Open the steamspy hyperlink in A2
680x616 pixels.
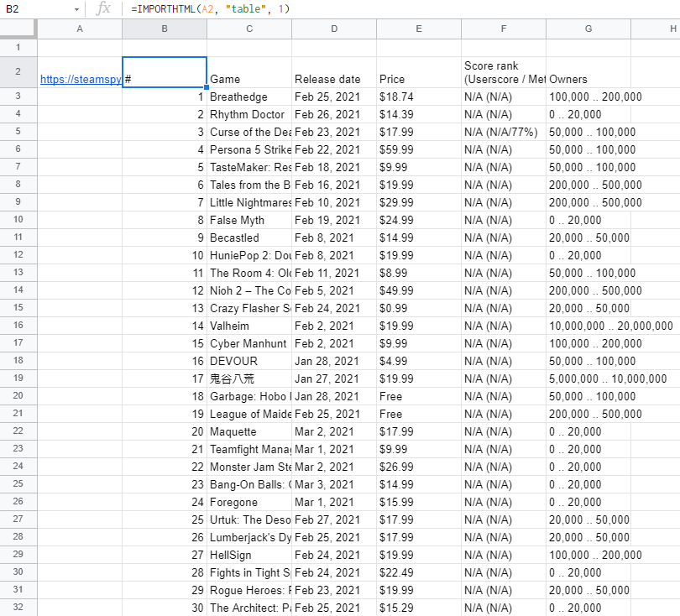(81, 80)
